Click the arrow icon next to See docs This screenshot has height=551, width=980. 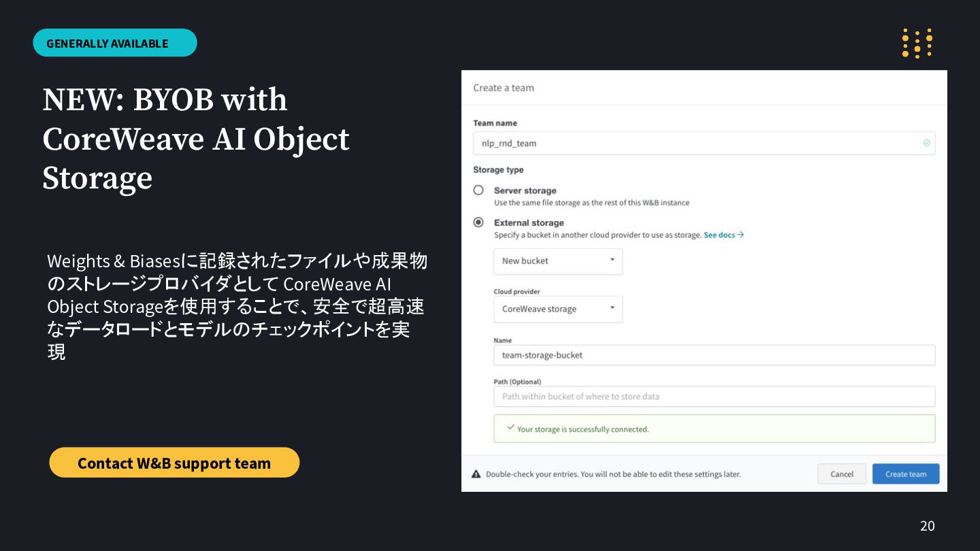740,235
